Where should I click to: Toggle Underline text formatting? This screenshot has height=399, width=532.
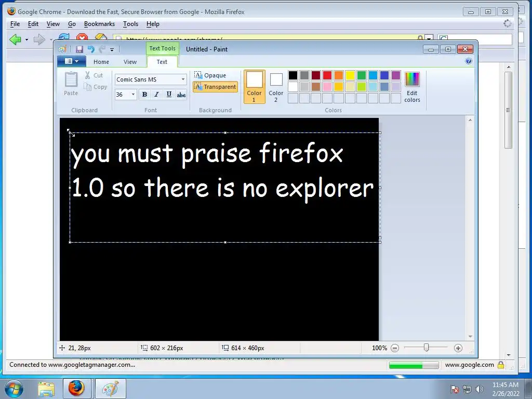click(x=169, y=95)
